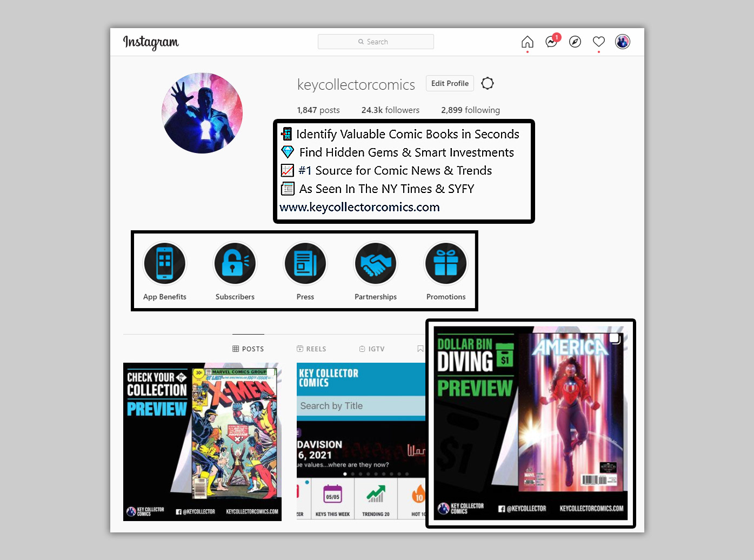
Task: Open the settings gear icon
Action: pos(488,83)
